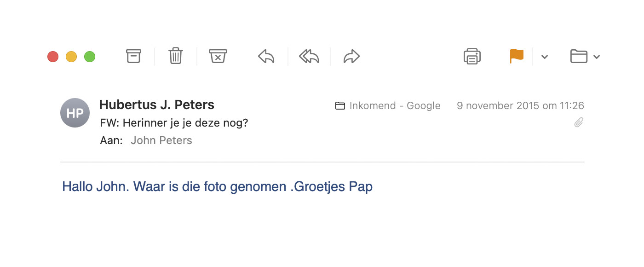Delete the email using the trash icon
The height and width of the screenshot is (267, 644).
176,56
